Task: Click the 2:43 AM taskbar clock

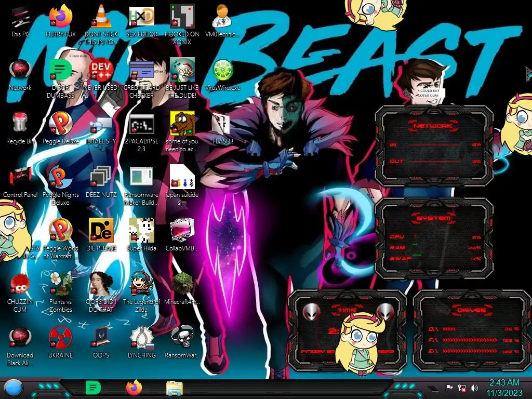Action: coord(504,388)
